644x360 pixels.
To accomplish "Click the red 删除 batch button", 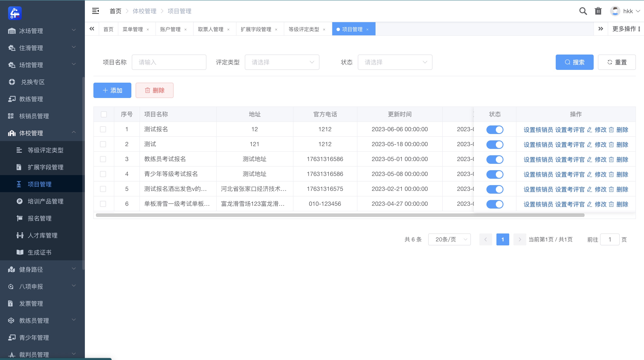I will click(x=155, y=90).
